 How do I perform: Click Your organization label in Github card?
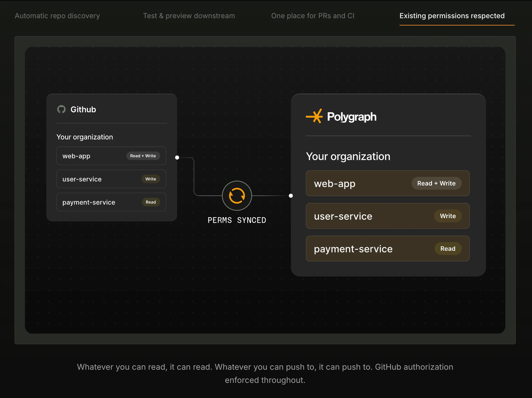pos(85,137)
